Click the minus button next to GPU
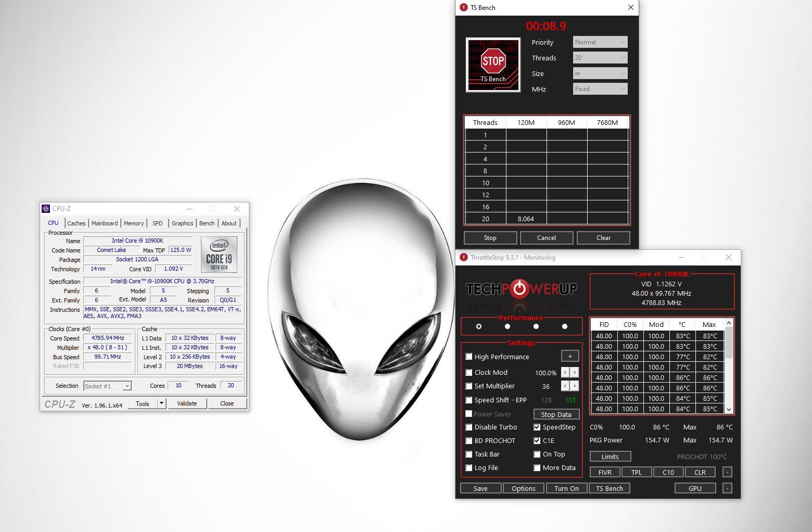This screenshot has height=532, width=812. point(727,488)
